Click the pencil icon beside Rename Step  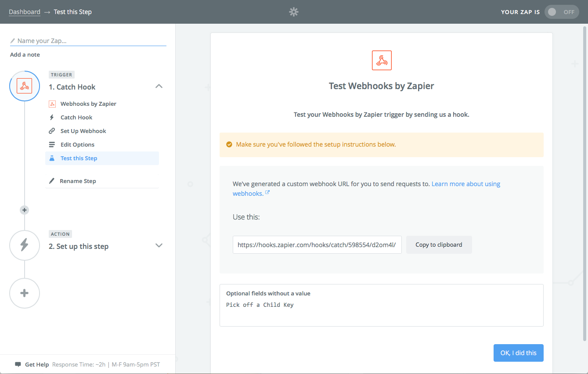[x=52, y=181]
